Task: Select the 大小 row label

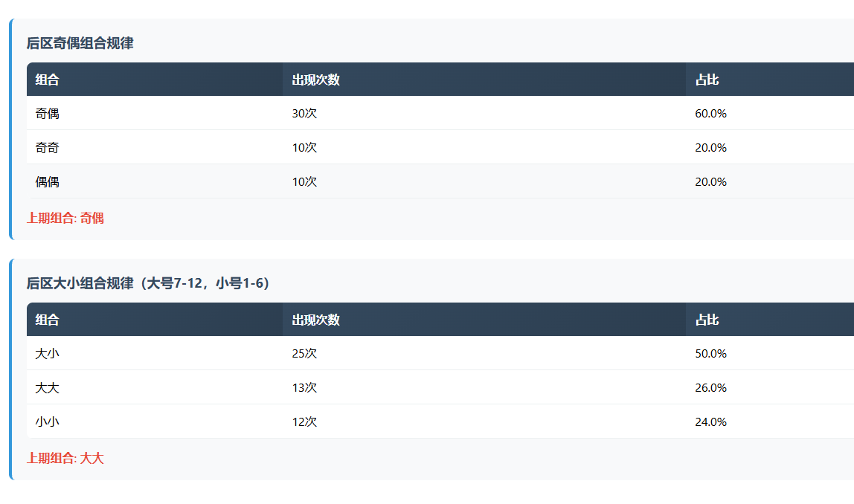Action: [48, 354]
